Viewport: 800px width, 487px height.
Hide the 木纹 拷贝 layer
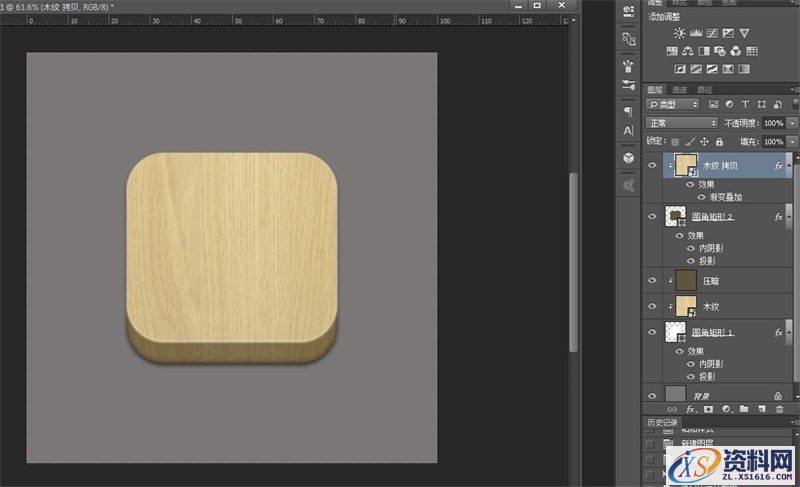point(653,166)
